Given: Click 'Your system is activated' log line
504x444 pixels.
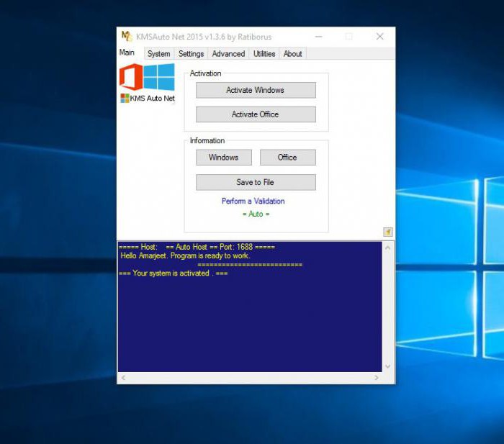Looking at the screenshot, I should tap(174, 273).
